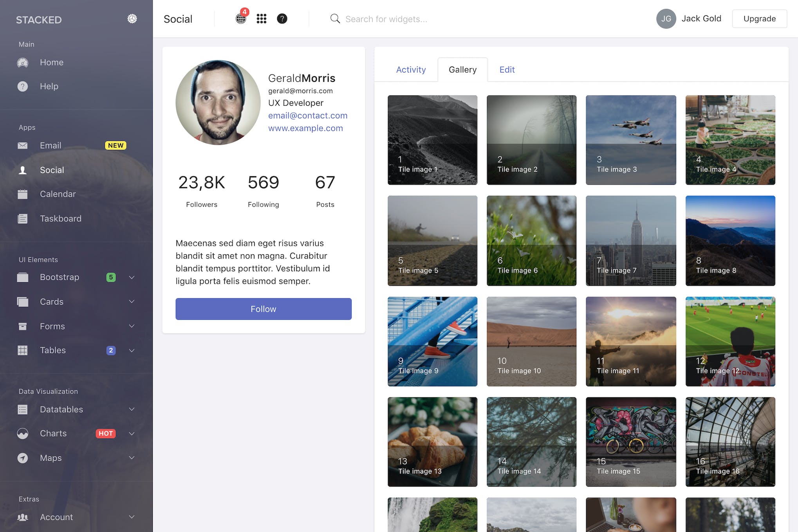
Task: Click the settings gear icon beside STACKED
Action: pos(132,19)
